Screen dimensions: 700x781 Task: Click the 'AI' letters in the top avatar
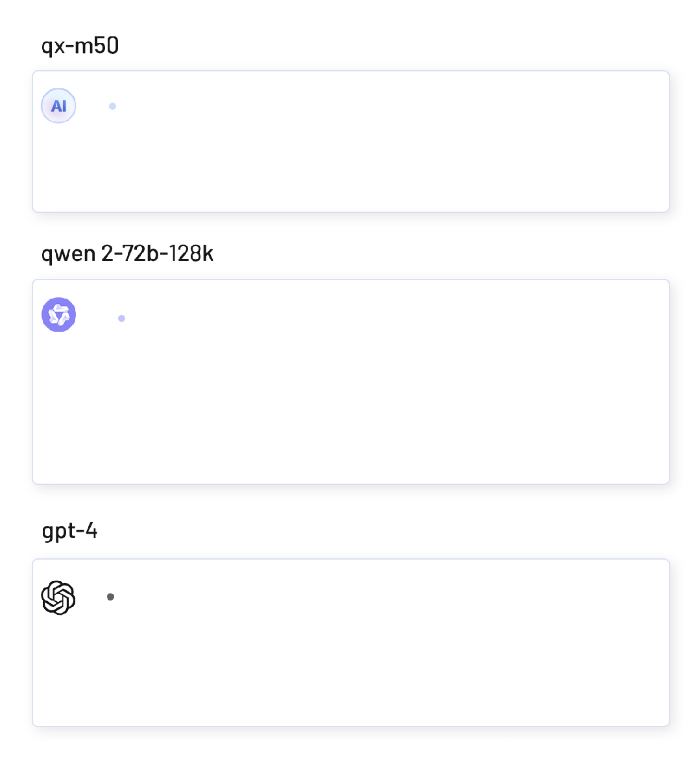[58, 106]
